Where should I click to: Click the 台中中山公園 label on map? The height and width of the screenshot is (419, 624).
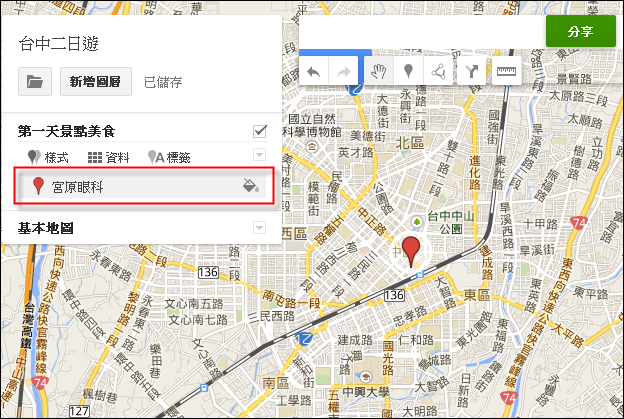pyautogui.click(x=451, y=222)
